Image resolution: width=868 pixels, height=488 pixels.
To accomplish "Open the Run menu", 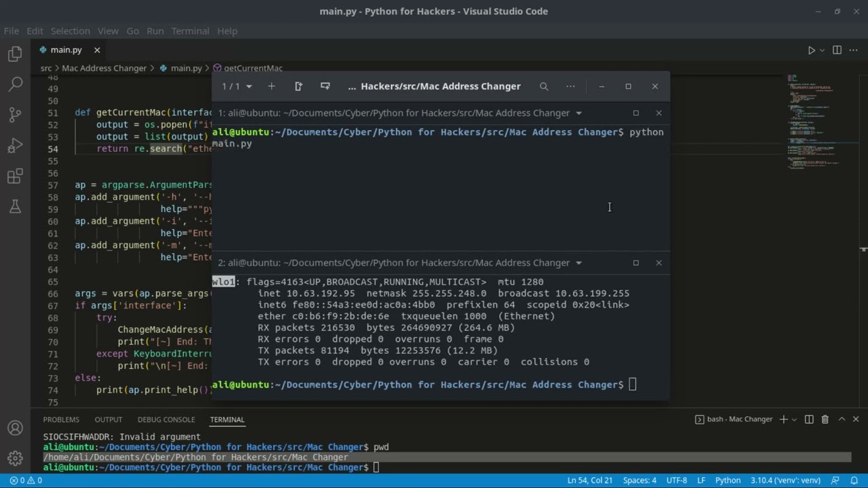I will 155,31.
